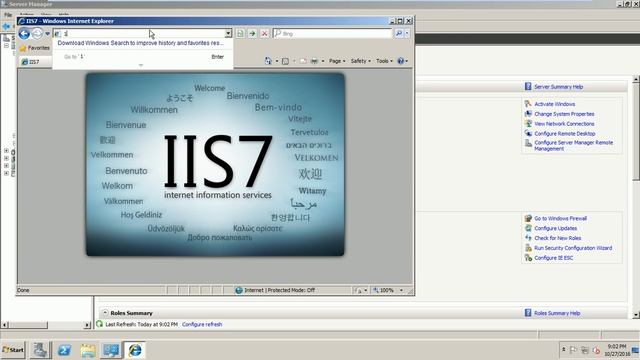Screen dimensions: 640x360
Task: Click Change System Properties link
Action: (x=564, y=114)
